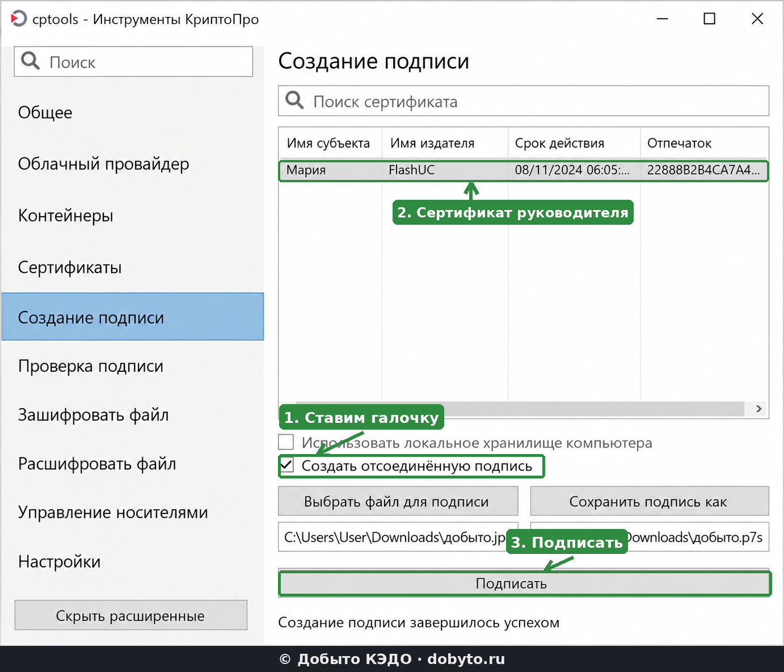Click the 22888B2B4CA7A4 thumbprint cell
This screenshot has width=784, height=672.
click(703, 170)
